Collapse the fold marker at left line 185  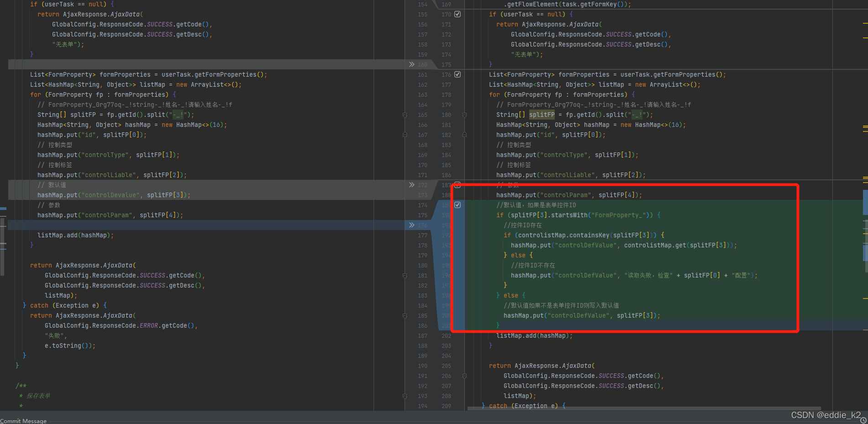405,315
